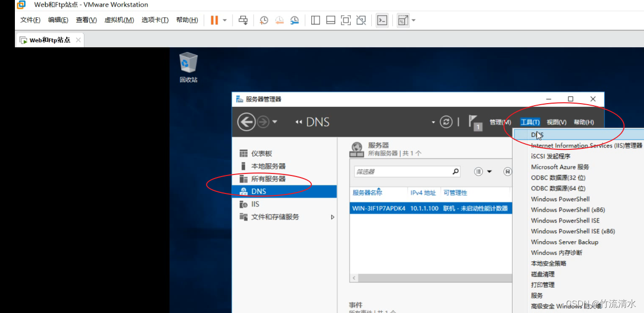Open stretch display dropdown arrow
This screenshot has height=313, width=644.
413,21
